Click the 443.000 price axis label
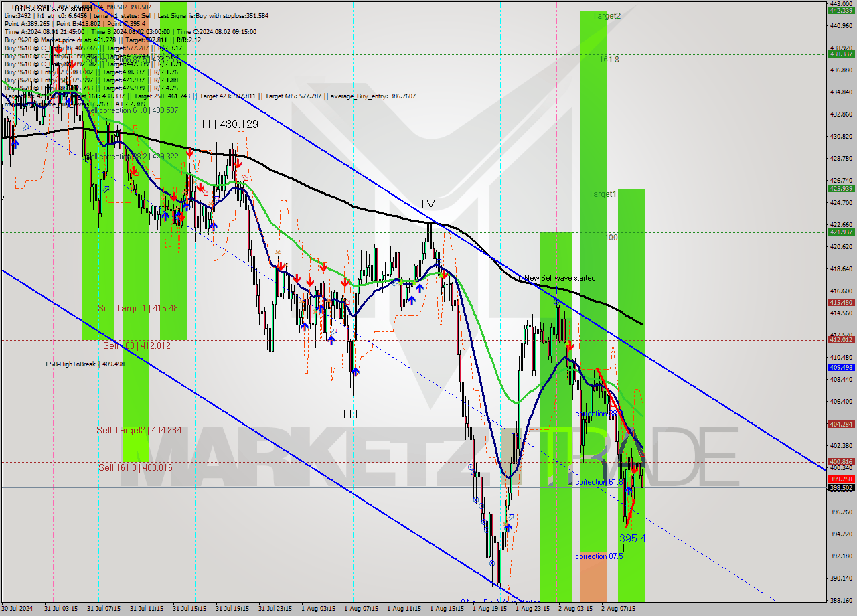Screen dimensions: 857x616 (x=841, y=3)
